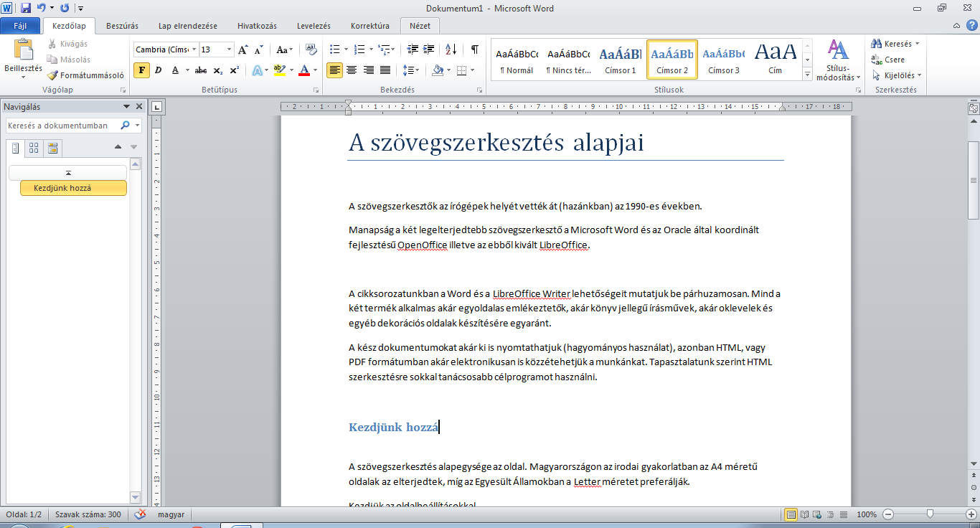Toggle the ruler button above vertical scrollbar
Viewport: 980px width, 528px height.
tap(974, 108)
